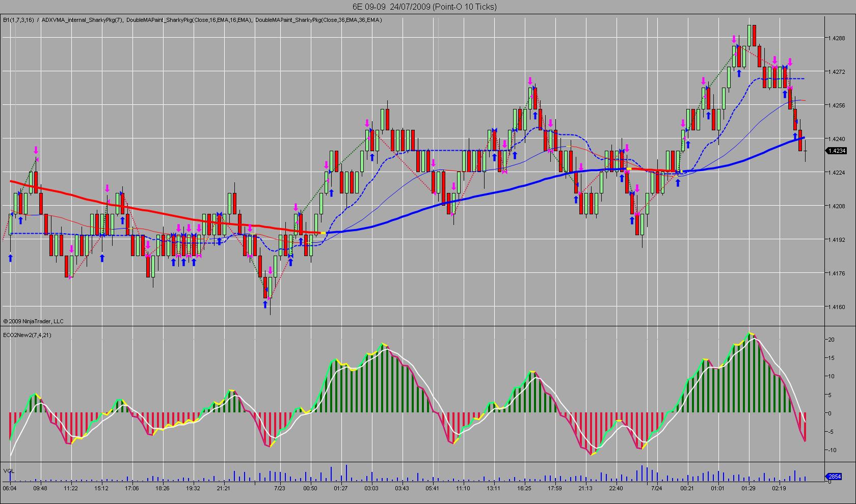Click the blue up arrow under the lowest candle near 1.4160

click(x=265, y=304)
